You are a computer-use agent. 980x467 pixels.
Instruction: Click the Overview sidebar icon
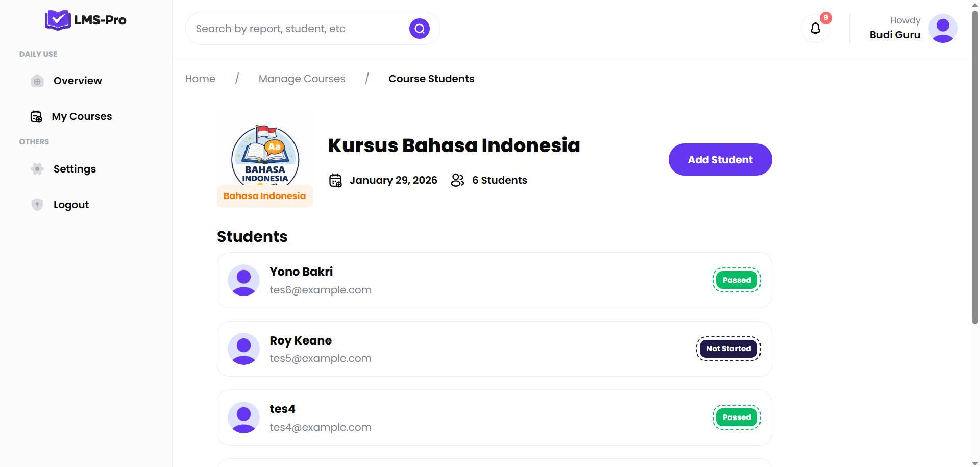pos(37,81)
